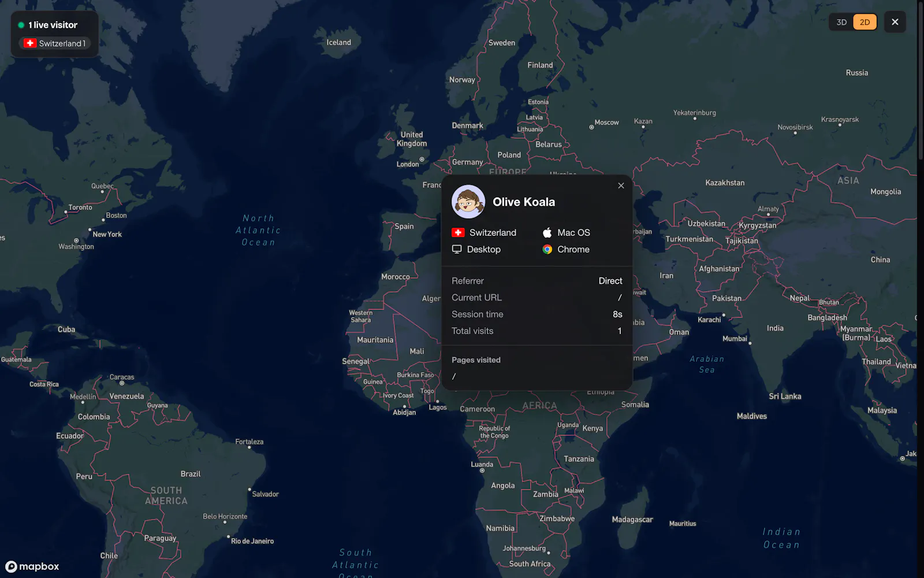Image resolution: width=924 pixels, height=578 pixels.
Task: Click the '1 live visitor' heading
Action: pos(53,25)
